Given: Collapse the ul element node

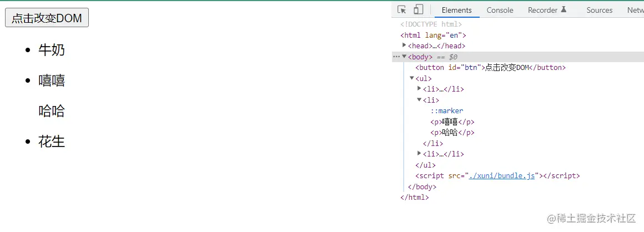Looking at the screenshot, I should (x=412, y=78).
